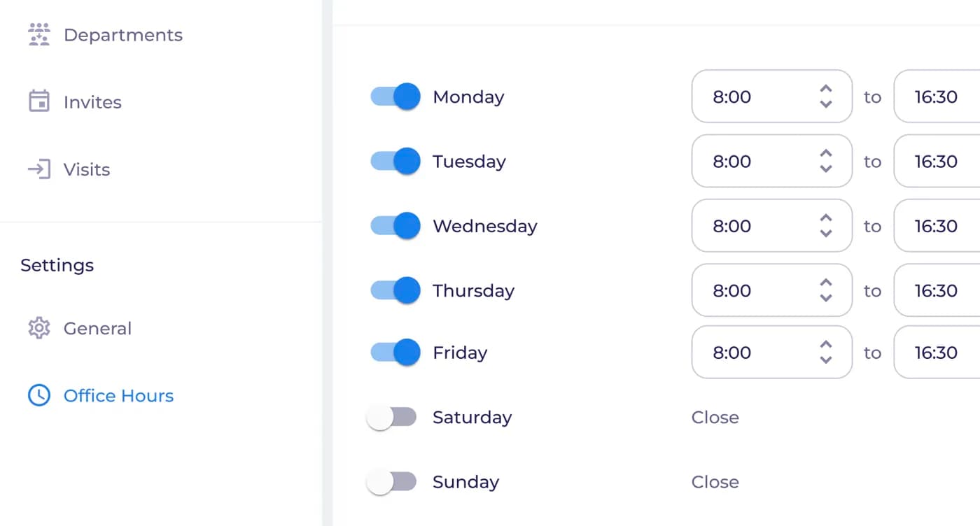This screenshot has height=526, width=980.
Task: Switch on Sunday office hours
Action: tap(392, 482)
